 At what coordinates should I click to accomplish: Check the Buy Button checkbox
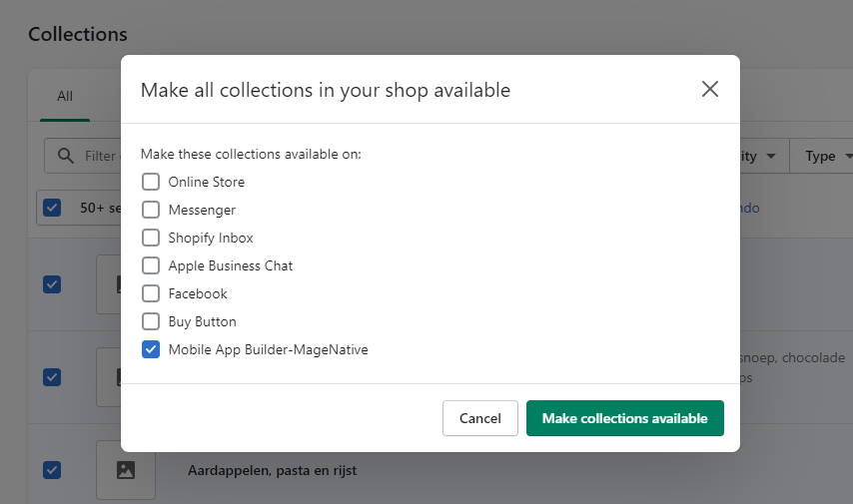(151, 321)
